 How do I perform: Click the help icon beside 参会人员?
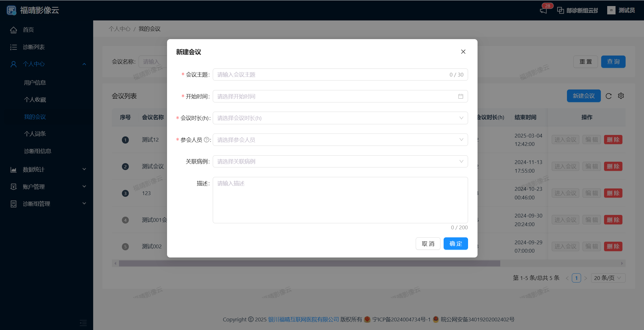(206, 140)
